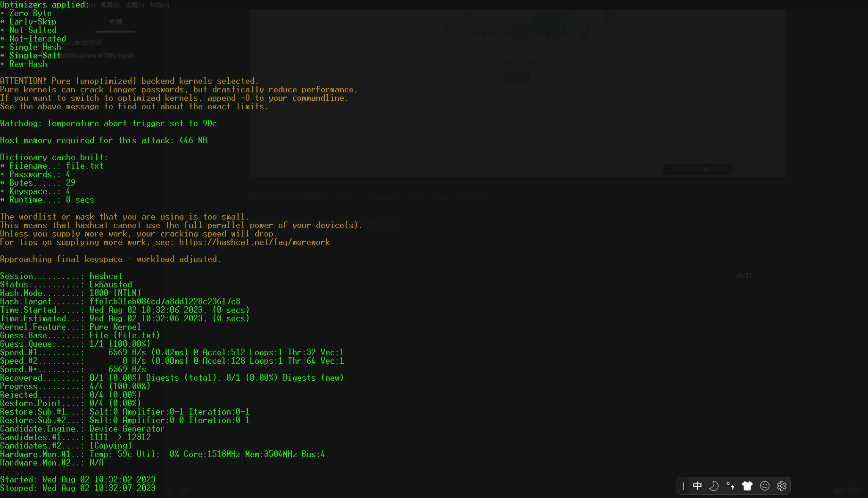Open the 视图(V) menu
Viewport: 868px width, 498px height.
point(109,5)
